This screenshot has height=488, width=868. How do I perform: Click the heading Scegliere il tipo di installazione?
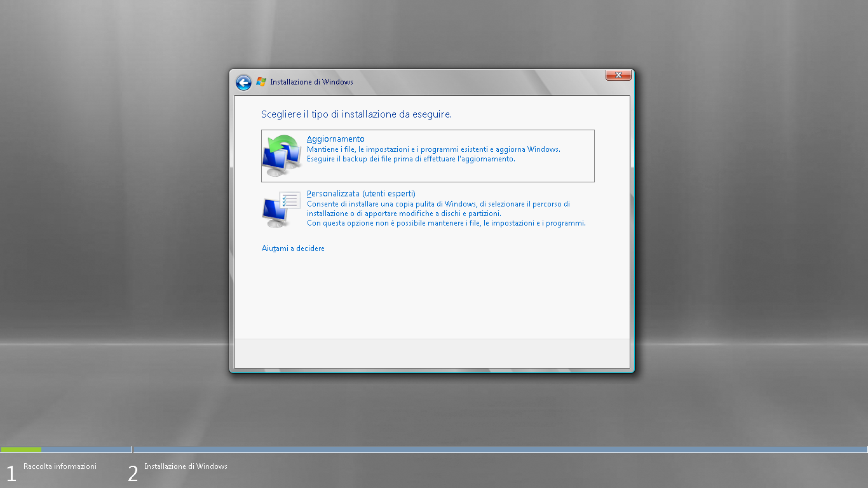(x=356, y=114)
